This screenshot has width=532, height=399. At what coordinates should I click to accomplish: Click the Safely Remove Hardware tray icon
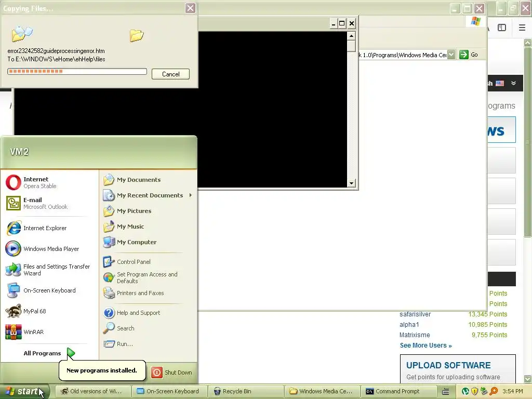point(484,391)
